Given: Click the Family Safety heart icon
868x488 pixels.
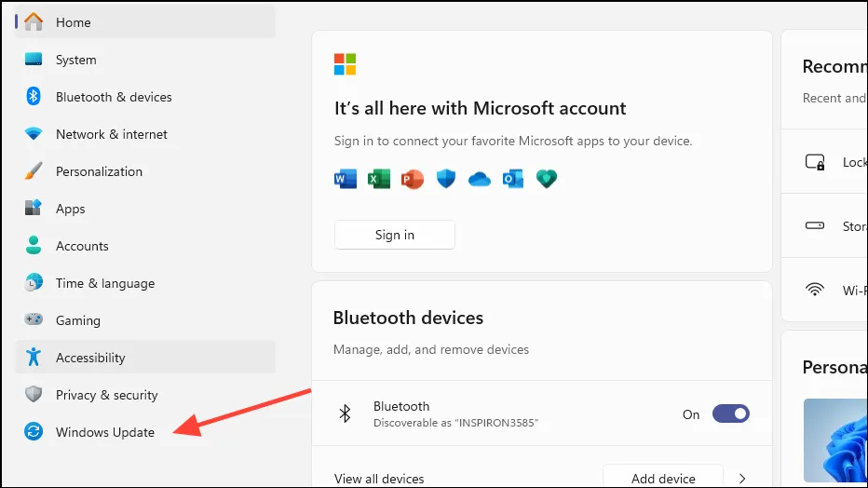Looking at the screenshot, I should pyautogui.click(x=547, y=179).
